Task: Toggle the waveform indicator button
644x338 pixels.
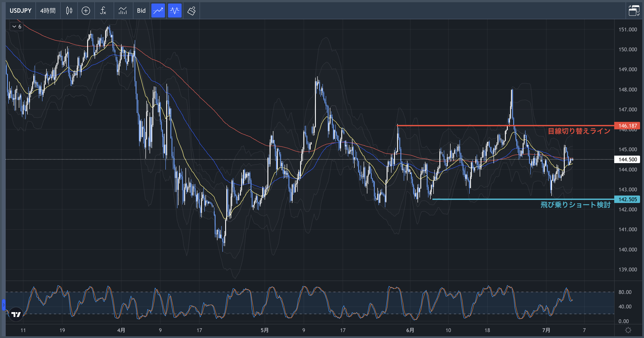Action: tap(175, 11)
